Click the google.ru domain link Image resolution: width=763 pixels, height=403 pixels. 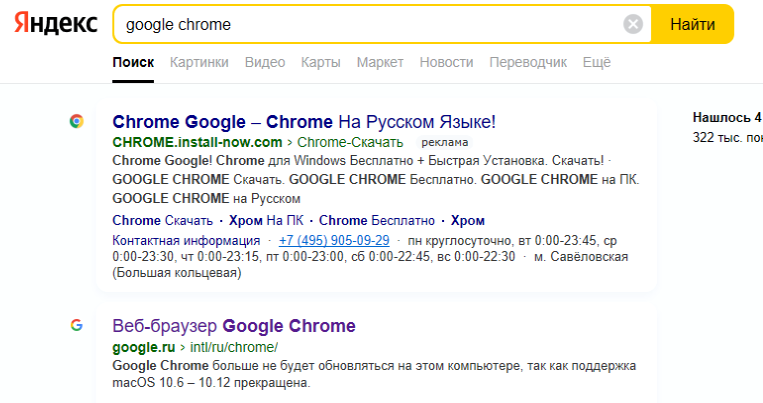click(144, 347)
